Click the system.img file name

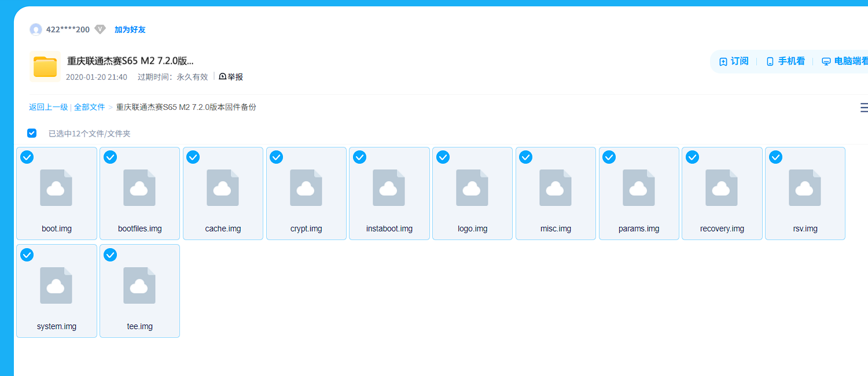click(x=57, y=326)
